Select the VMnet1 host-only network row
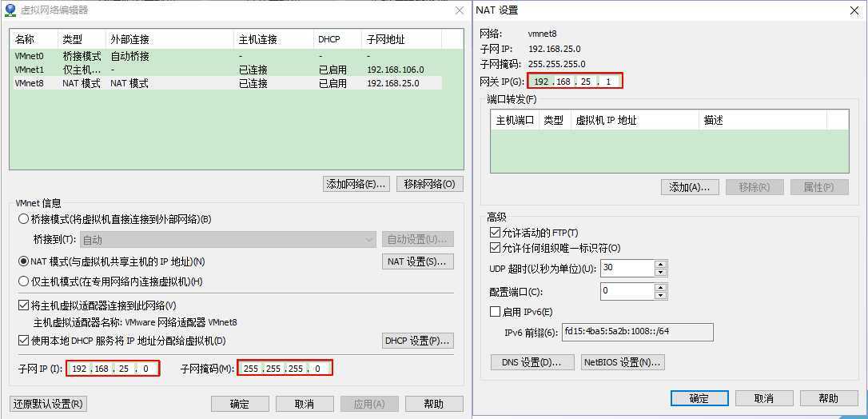The image size is (868, 419). pyautogui.click(x=226, y=70)
